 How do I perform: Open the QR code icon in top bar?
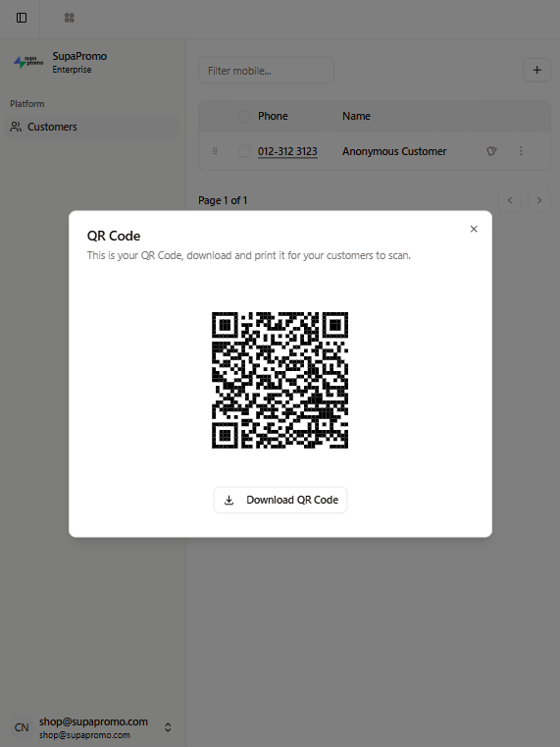tap(70, 18)
